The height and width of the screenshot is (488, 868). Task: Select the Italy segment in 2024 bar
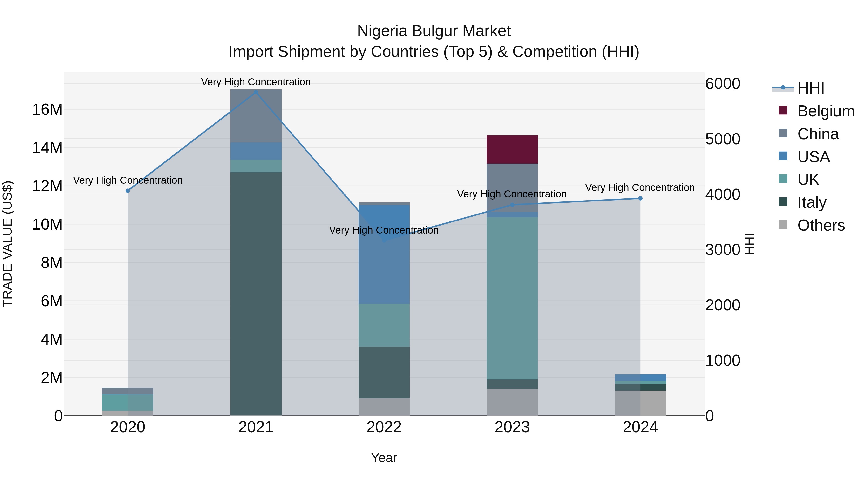[x=640, y=387]
